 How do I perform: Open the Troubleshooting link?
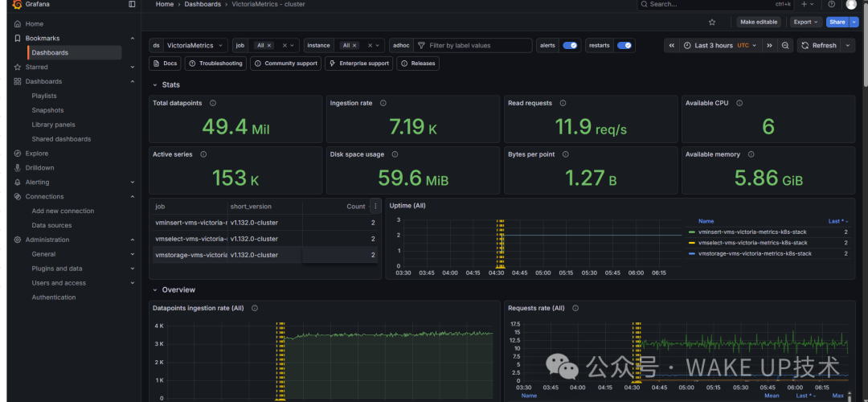click(215, 64)
